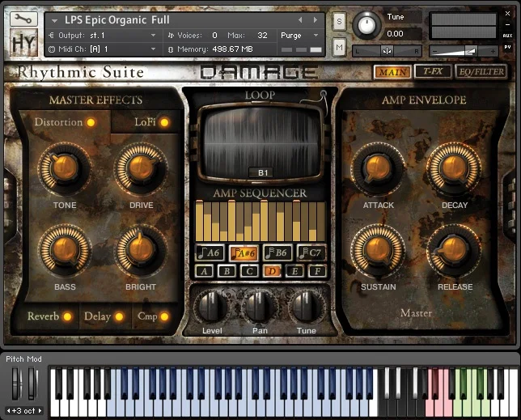Open the wrench instrument options icon
This screenshot has height=420, width=521.
(23, 19)
